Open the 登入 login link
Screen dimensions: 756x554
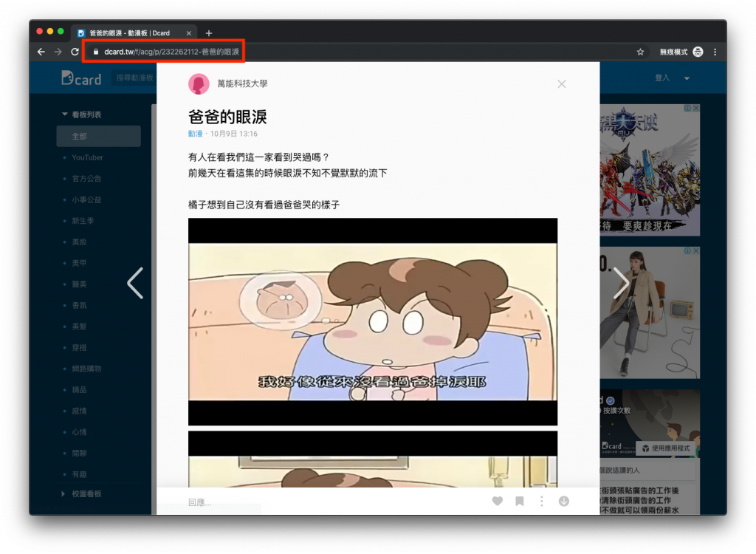click(662, 78)
